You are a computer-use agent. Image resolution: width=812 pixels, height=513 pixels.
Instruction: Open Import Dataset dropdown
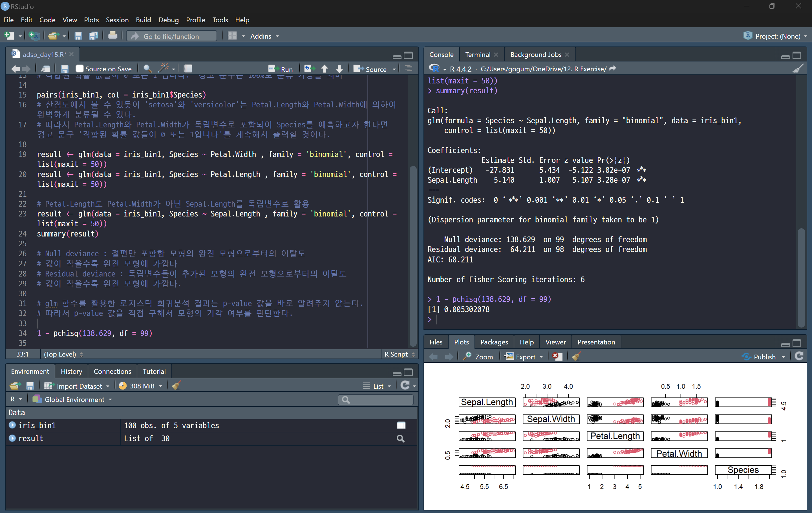pos(77,386)
